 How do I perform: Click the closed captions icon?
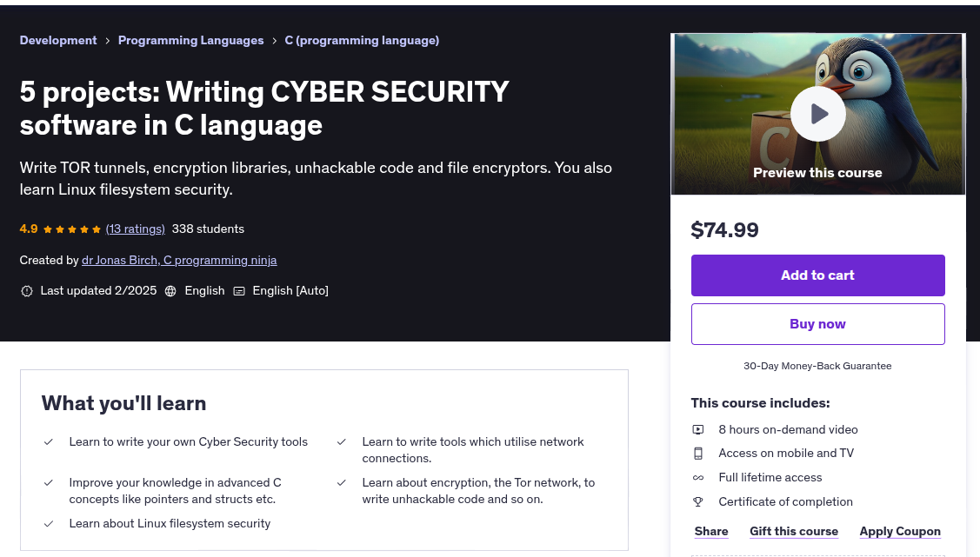[x=239, y=291]
